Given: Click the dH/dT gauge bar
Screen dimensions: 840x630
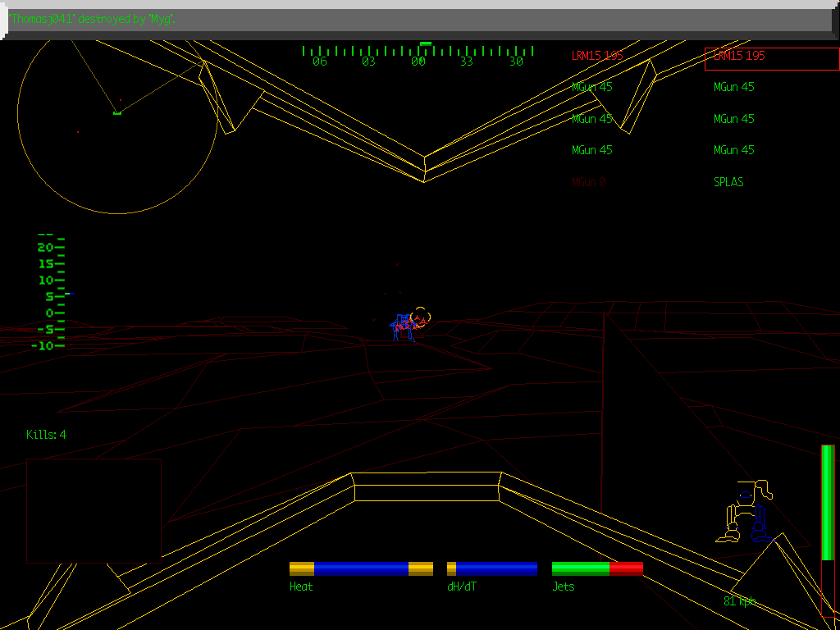Looking at the screenshot, I should 492,568.
